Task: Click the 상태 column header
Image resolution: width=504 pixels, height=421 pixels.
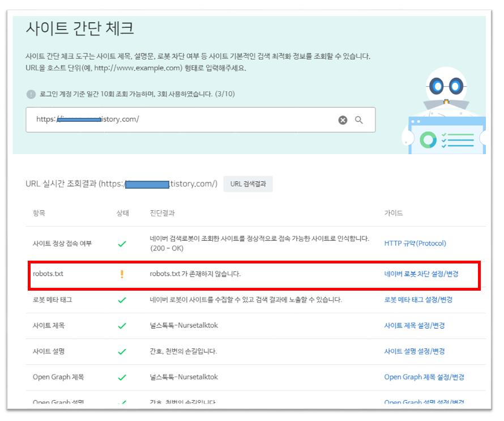Action: tap(122, 213)
